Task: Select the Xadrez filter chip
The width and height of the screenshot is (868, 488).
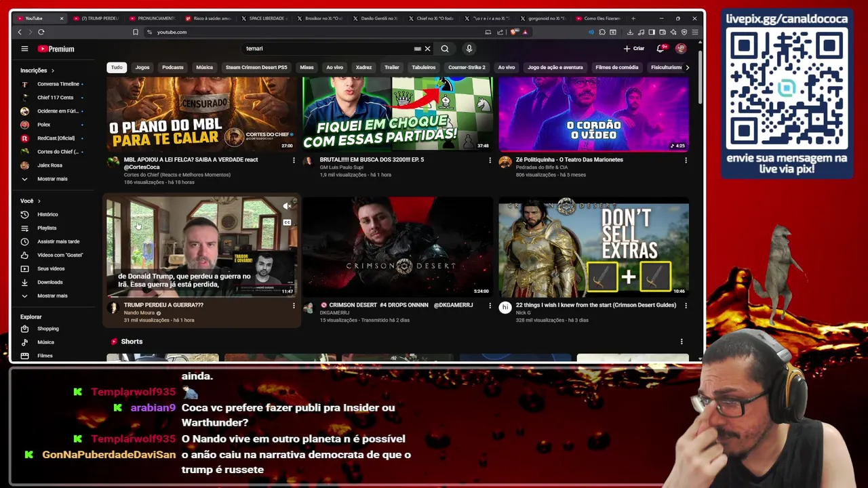Action: [x=363, y=67]
